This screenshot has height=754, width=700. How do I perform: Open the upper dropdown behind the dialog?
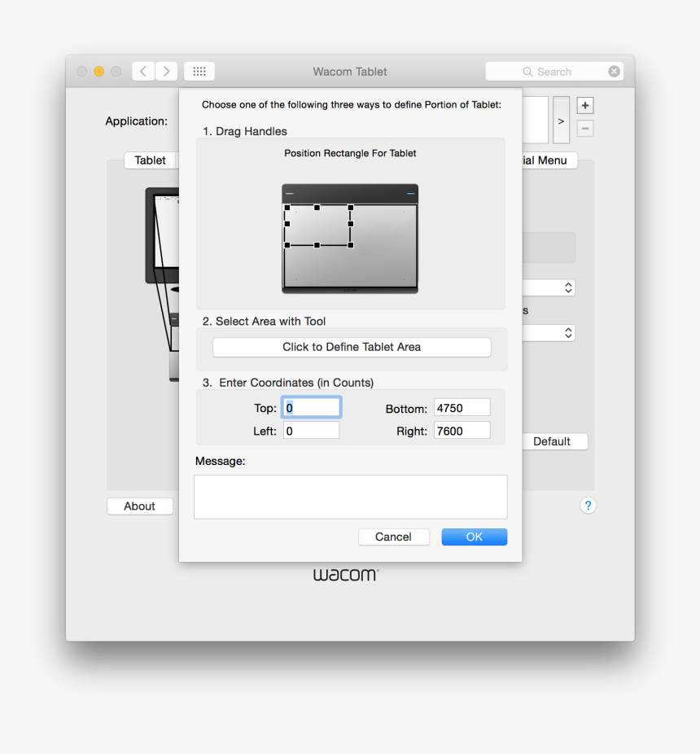coord(549,288)
